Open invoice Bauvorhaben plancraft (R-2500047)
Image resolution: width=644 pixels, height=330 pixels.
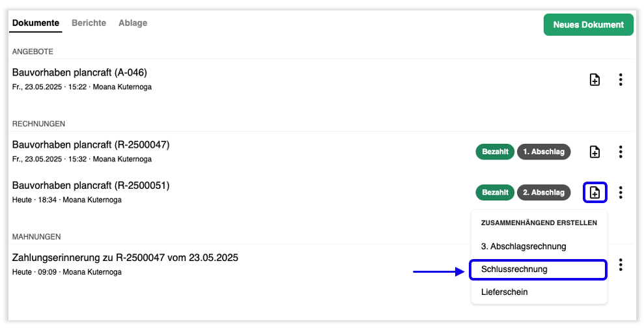click(x=91, y=145)
